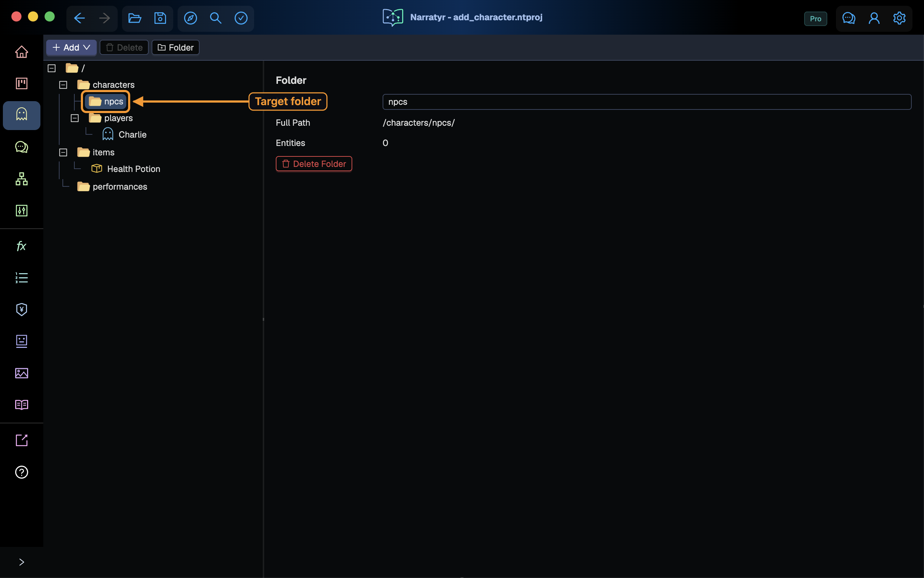924x578 pixels.
Task: Open the image gallery sidebar icon
Action: coord(22,373)
